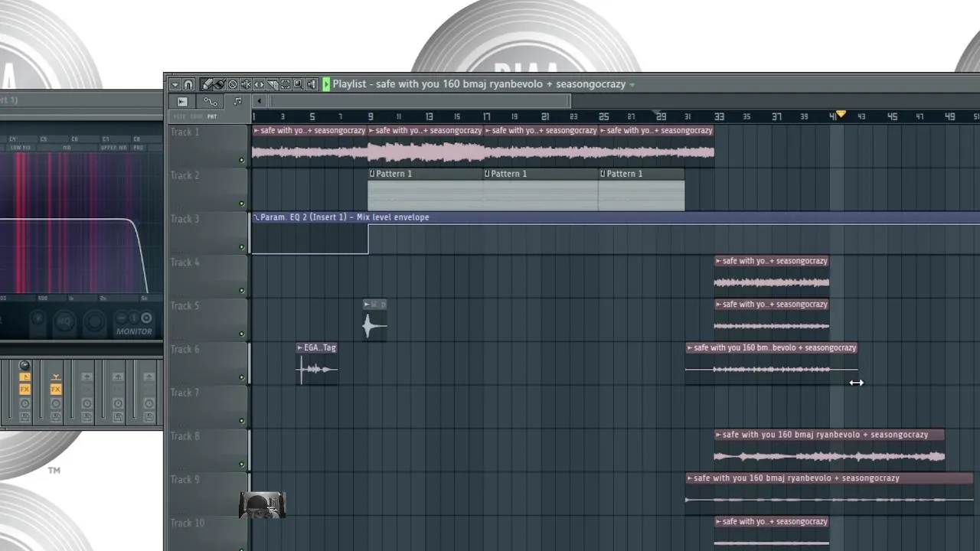Viewport: 980px width, 551px height.
Task: Select the Track 1 header label
Action: pyautogui.click(x=185, y=132)
